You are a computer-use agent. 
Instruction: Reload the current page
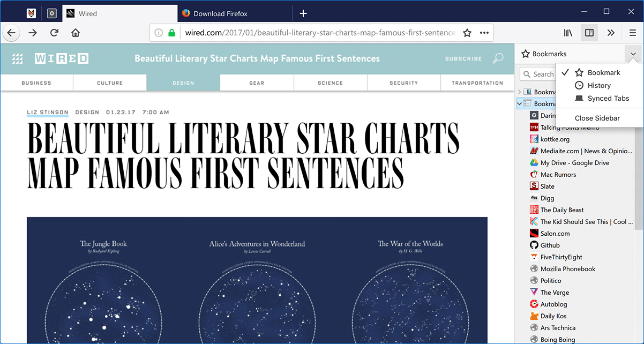54,33
